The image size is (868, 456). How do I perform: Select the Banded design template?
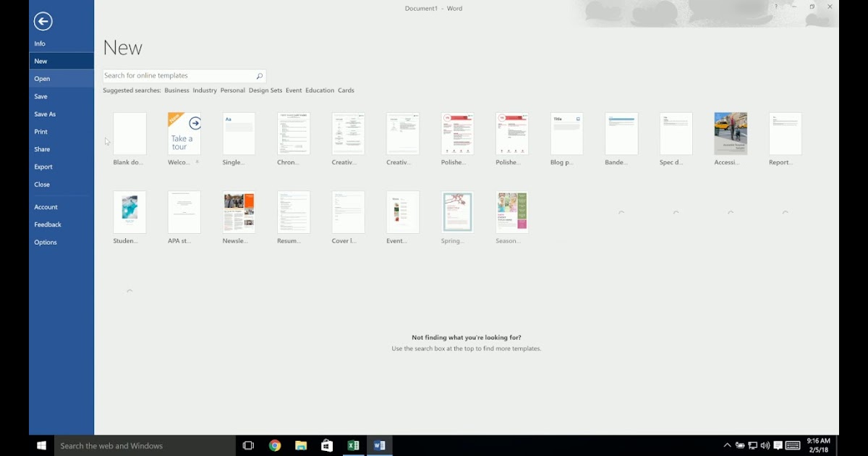621,134
